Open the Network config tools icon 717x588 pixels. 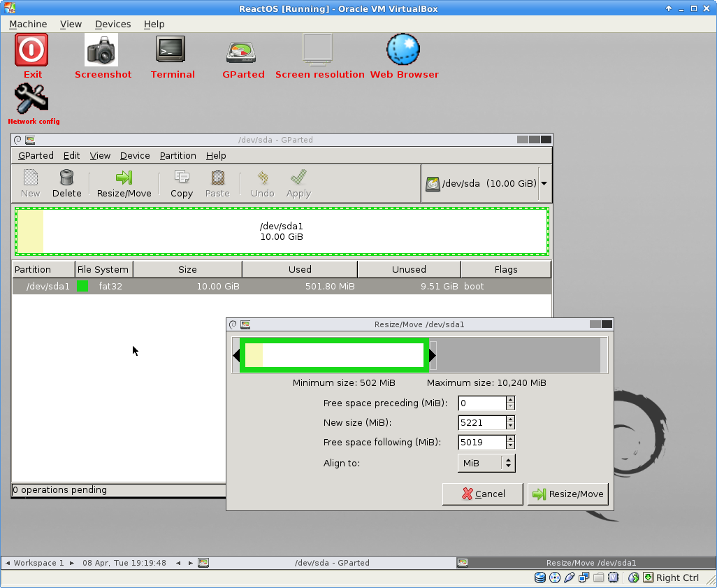(x=31, y=99)
